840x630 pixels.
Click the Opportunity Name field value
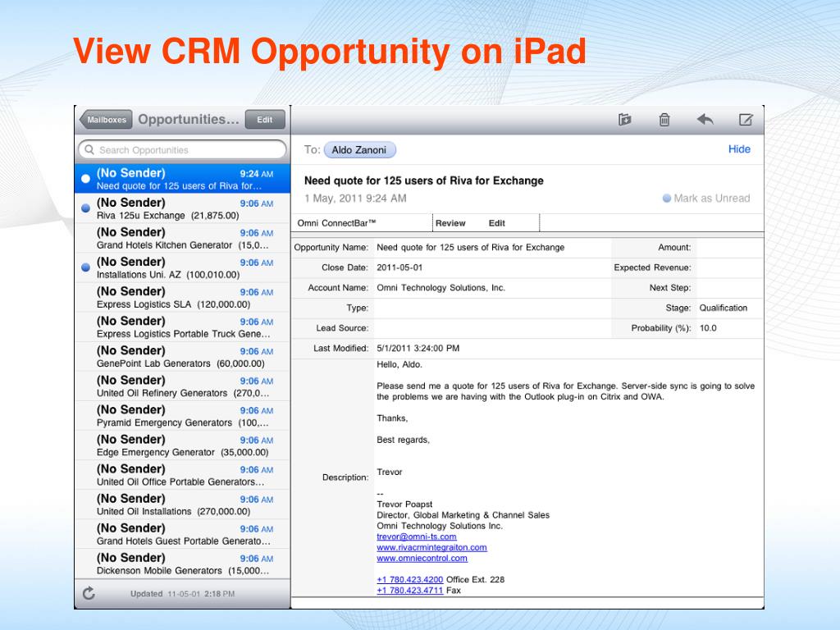470,248
